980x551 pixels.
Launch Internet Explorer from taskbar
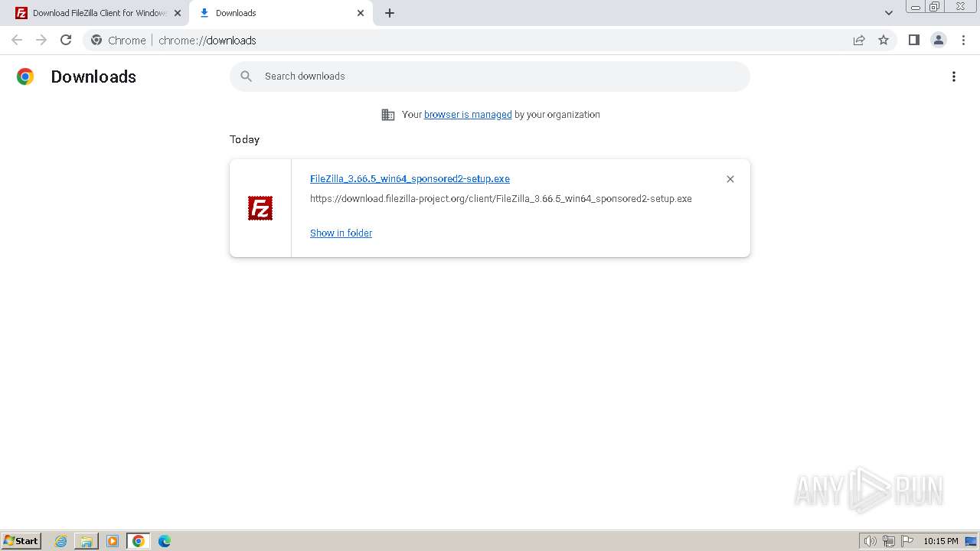61,541
